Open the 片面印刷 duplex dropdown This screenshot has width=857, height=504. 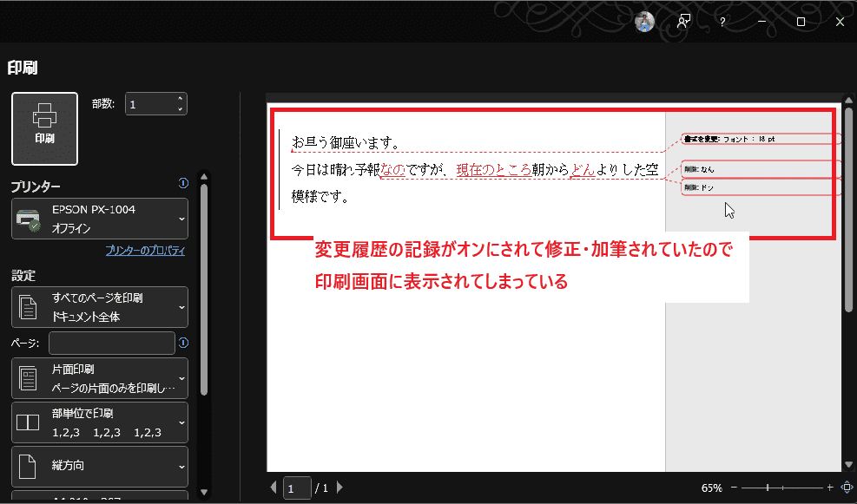(x=100, y=378)
